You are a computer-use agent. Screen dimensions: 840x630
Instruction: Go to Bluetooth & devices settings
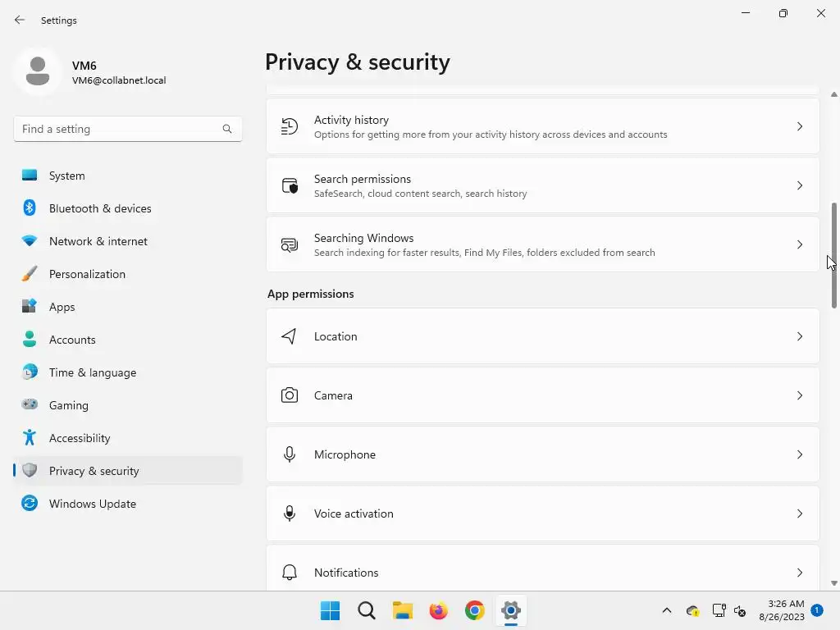point(100,208)
